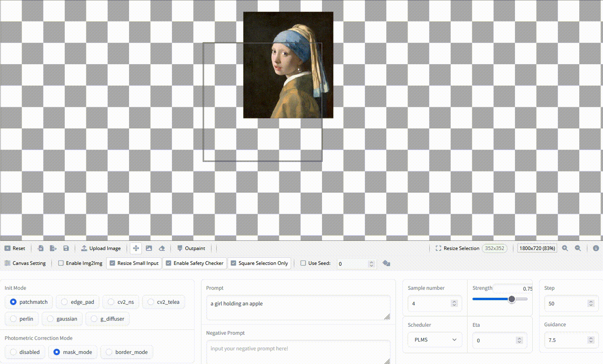Click Upload Image
This screenshot has width=603, height=364.
101,248
